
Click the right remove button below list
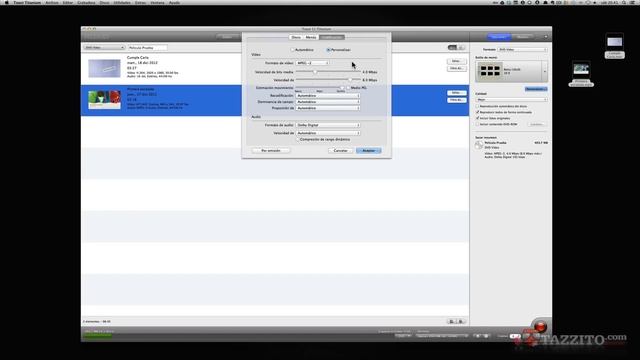[461, 322]
